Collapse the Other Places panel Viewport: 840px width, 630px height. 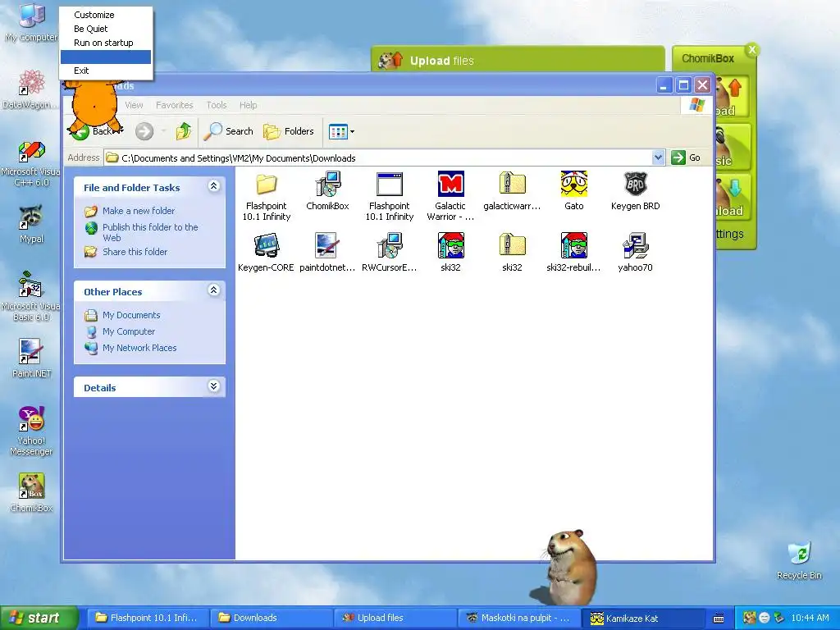[x=213, y=290]
